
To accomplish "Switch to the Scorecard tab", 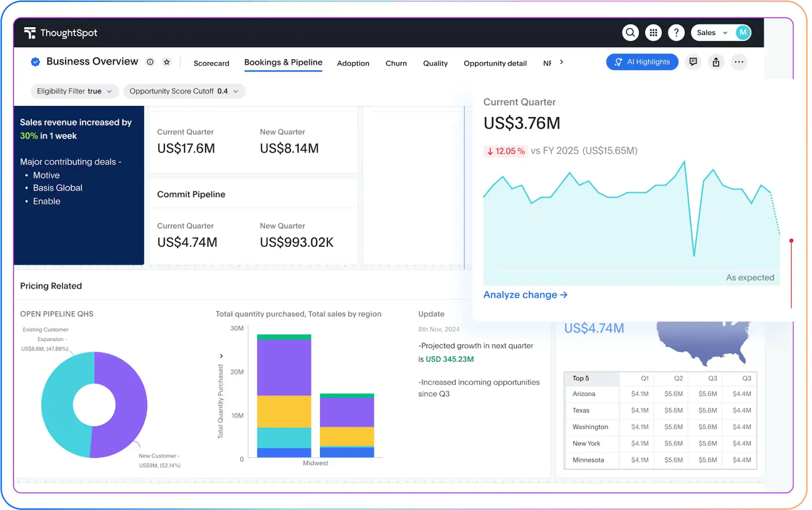I will tap(211, 63).
